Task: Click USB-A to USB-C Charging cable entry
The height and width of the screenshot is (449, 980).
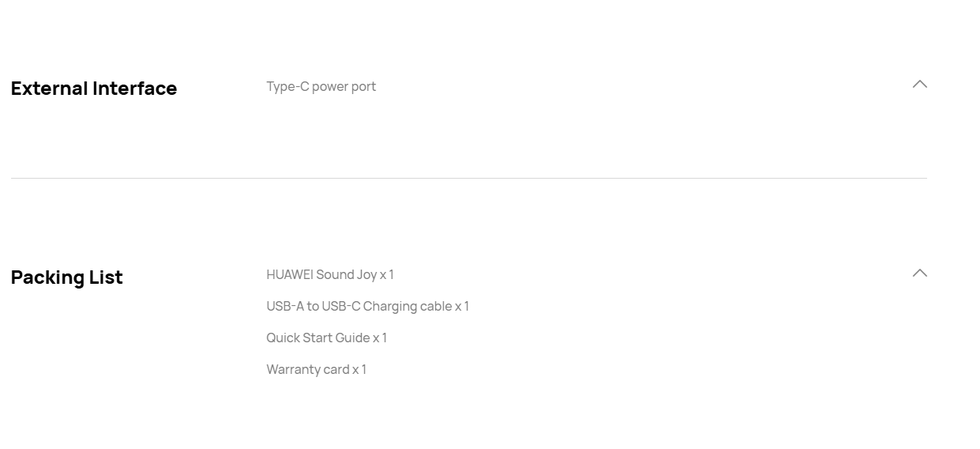Action: 368,306
